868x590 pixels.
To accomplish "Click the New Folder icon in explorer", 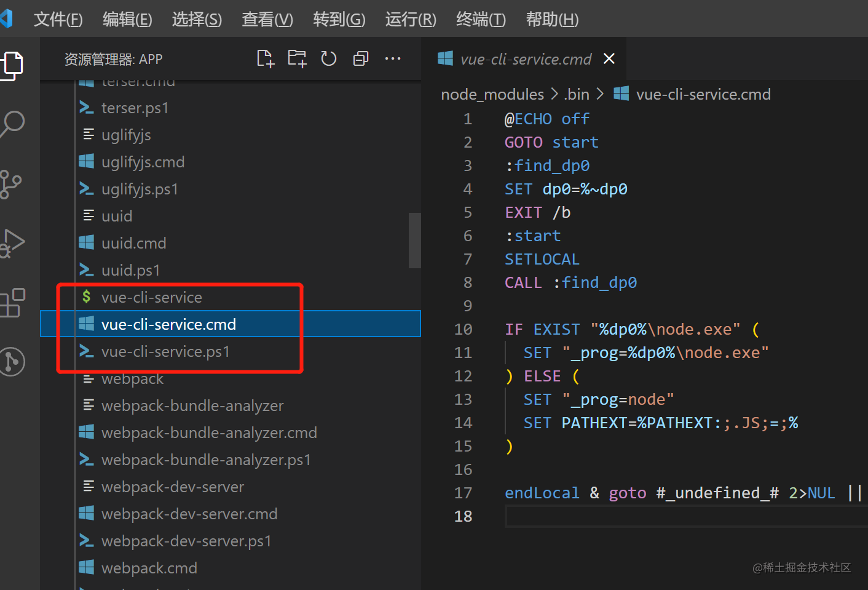I will [x=297, y=59].
